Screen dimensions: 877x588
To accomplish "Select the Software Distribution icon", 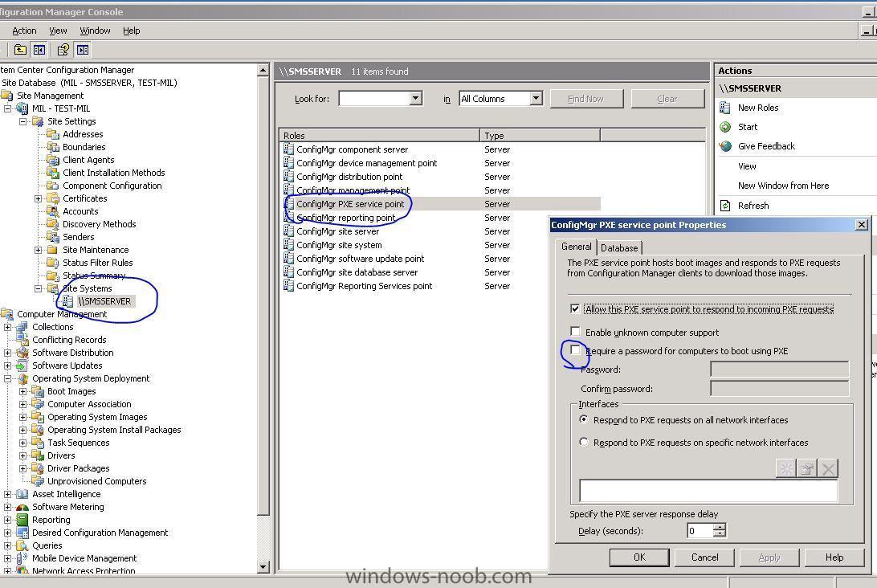I will pyautogui.click(x=22, y=353).
